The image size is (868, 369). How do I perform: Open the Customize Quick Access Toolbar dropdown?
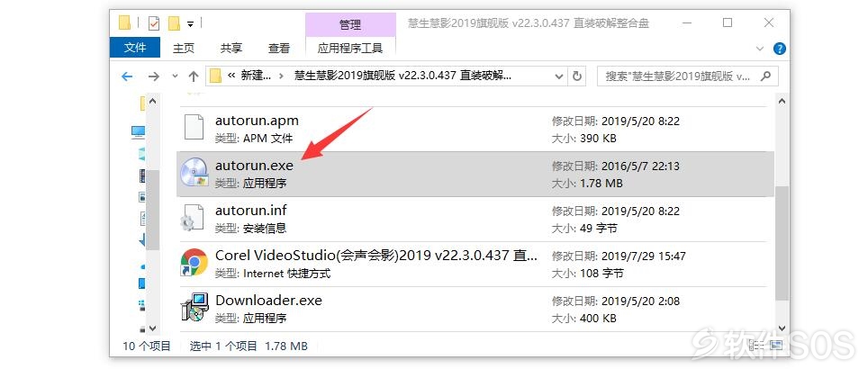click(190, 23)
